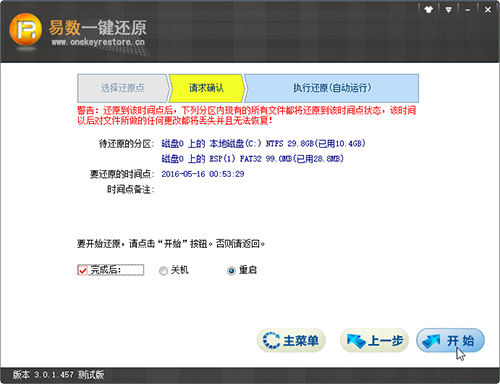Select the 请求确认 step tab
Image resolution: width=500 pixels, height=384 pixels.
tap(206, 88)
